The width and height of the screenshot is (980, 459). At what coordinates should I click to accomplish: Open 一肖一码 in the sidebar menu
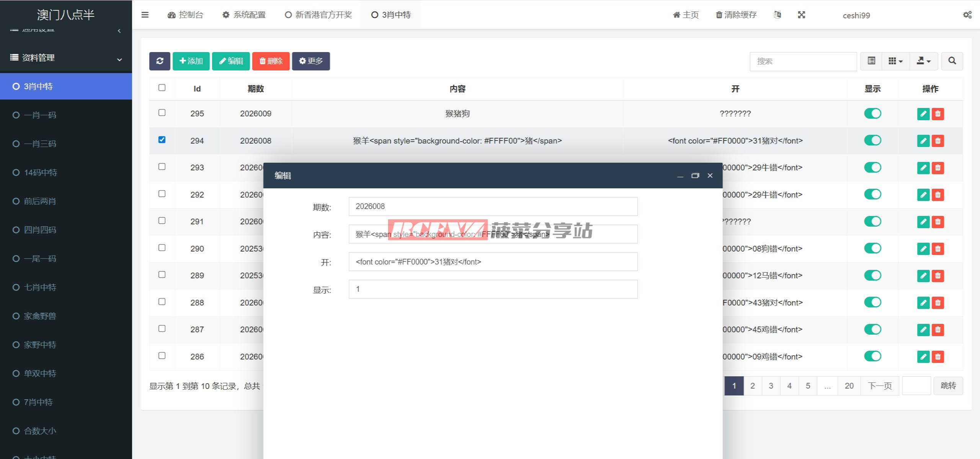click(40, 115)
